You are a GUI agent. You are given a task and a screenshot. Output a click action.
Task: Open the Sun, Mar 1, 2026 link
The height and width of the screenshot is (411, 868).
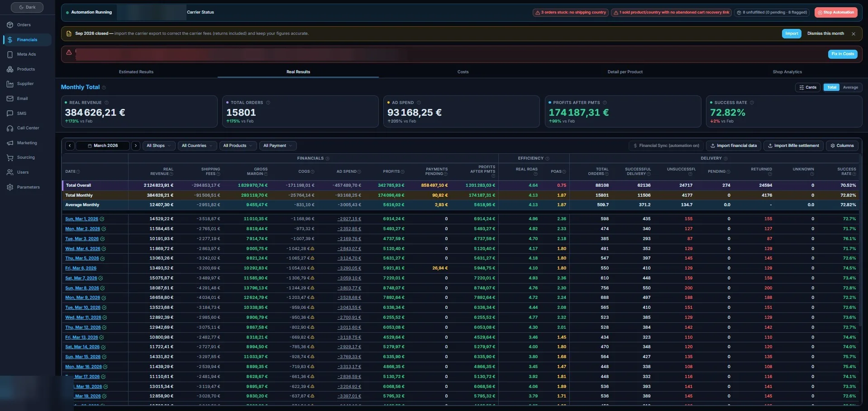coord(81,219)
